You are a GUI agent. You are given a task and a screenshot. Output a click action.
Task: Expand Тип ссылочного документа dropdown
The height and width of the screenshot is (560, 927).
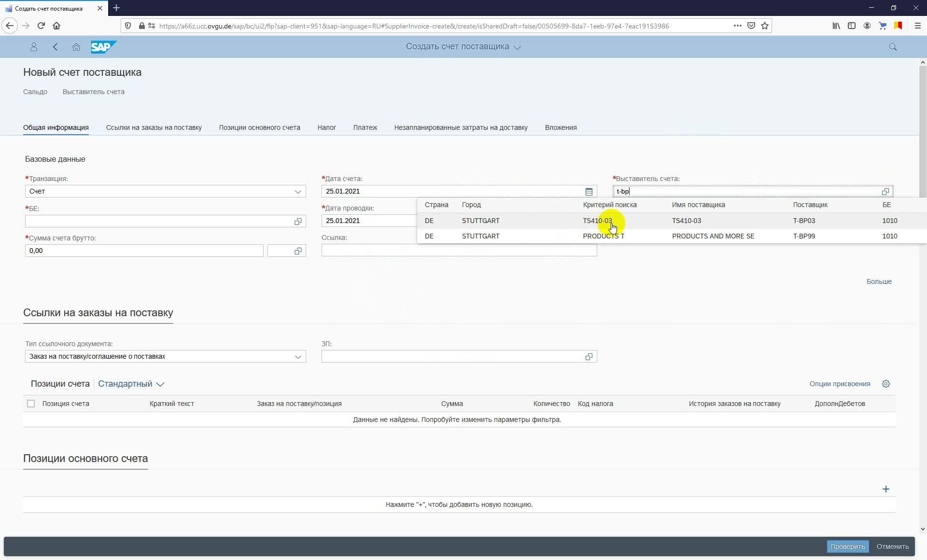pyautogui.click(x=298, y=357)
